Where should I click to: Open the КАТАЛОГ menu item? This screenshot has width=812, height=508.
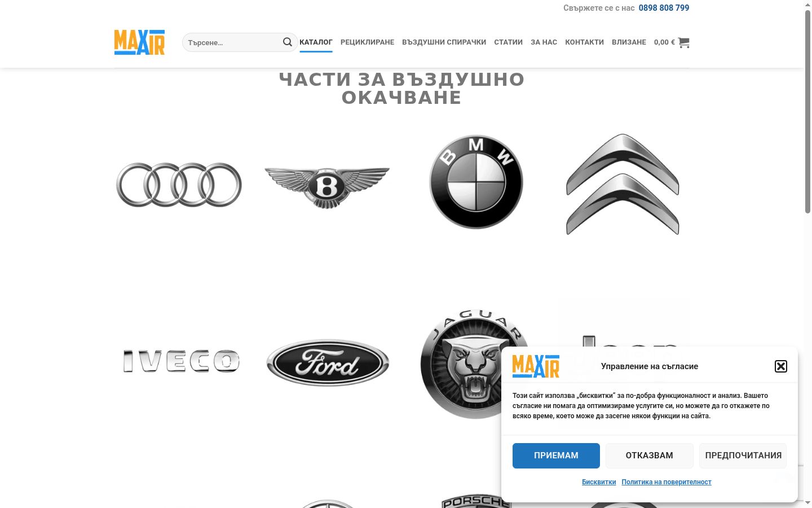pyautogui.click(x=316, y=42)
